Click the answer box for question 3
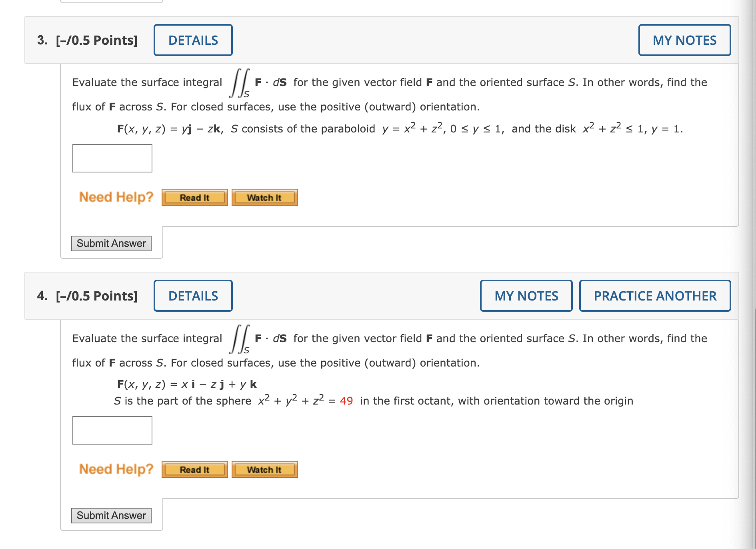This screenshot has width=756, height=549. 112,158
